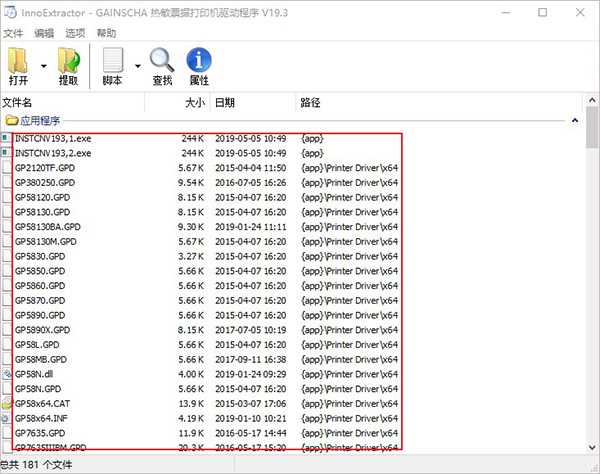Select file name GP380250.GPD
Viewport: 600px width, 474px height.
45,182
